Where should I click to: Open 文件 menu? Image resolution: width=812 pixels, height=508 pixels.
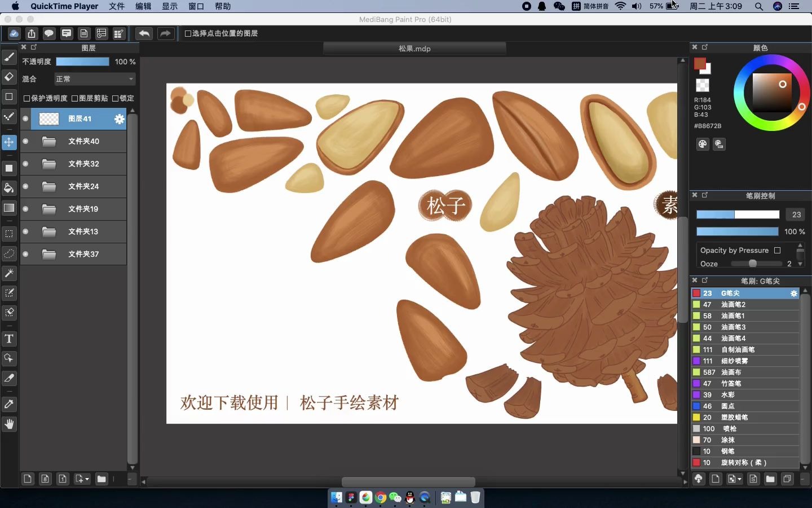coord(117,6)
